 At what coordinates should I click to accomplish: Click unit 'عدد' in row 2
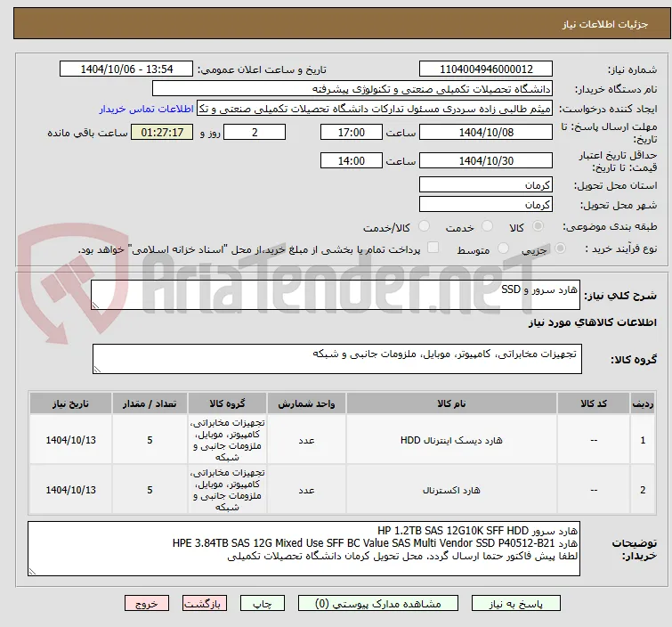click(x=306, y=490)
